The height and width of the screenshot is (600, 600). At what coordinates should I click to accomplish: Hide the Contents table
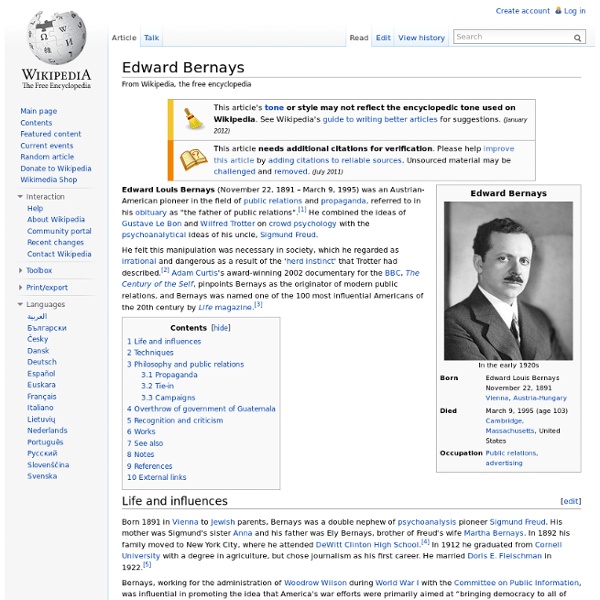point(221,328)
